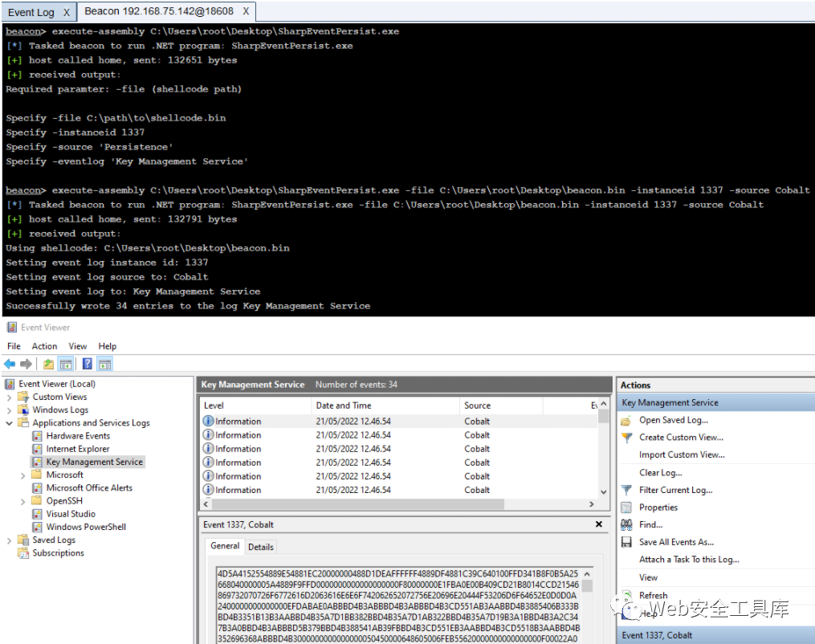Screen dimensions: 815x644
Task: Open the Details tab of the event
Action: 260,547
